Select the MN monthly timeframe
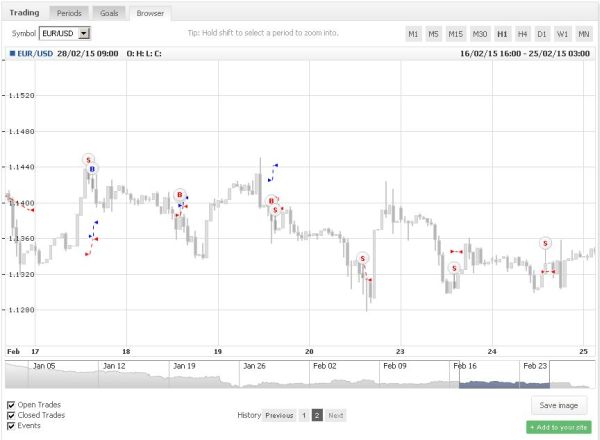The width and height of the screenshot is (600, 440). tap(584, 34)
